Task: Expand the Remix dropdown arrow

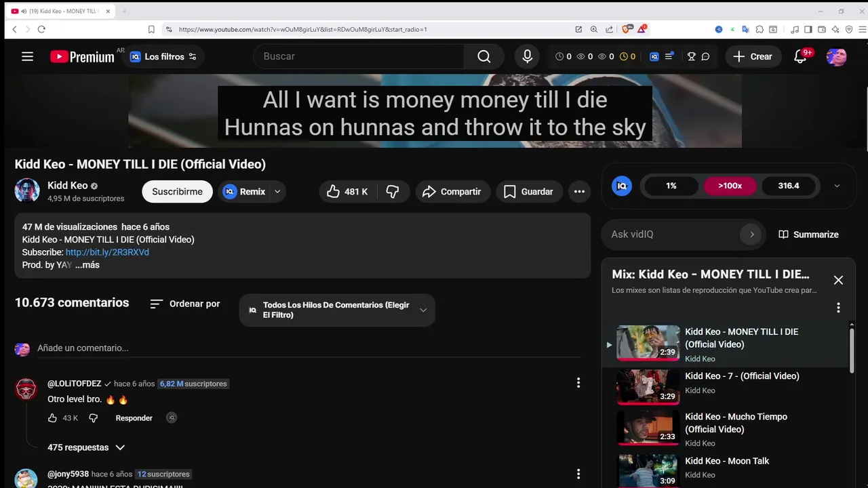Action: (x=277, y=192)
